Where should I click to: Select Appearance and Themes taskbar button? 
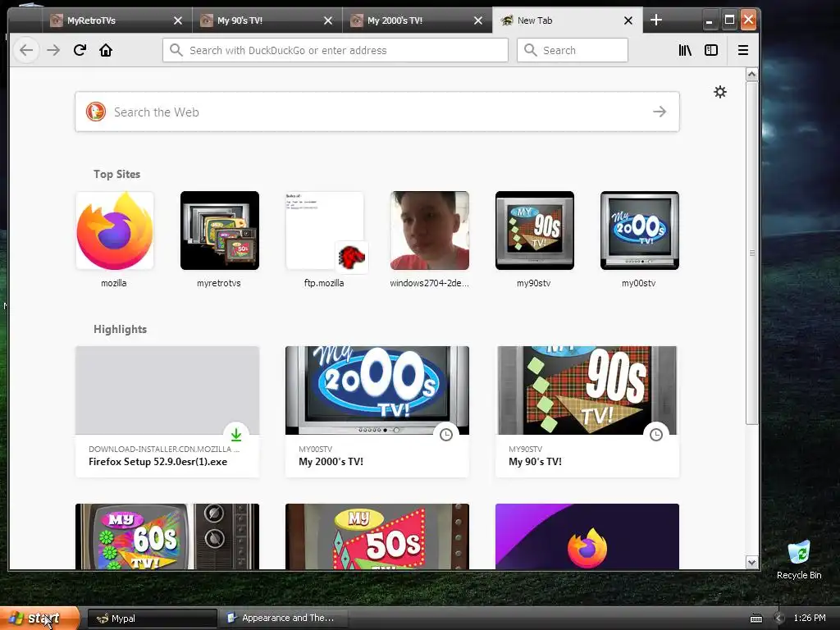click(285, 619)
